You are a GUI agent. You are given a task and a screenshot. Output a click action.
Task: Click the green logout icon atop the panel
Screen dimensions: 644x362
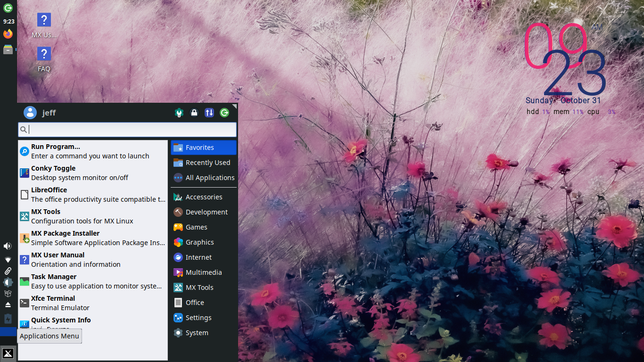pyautogui.click(x=8, y=8)
